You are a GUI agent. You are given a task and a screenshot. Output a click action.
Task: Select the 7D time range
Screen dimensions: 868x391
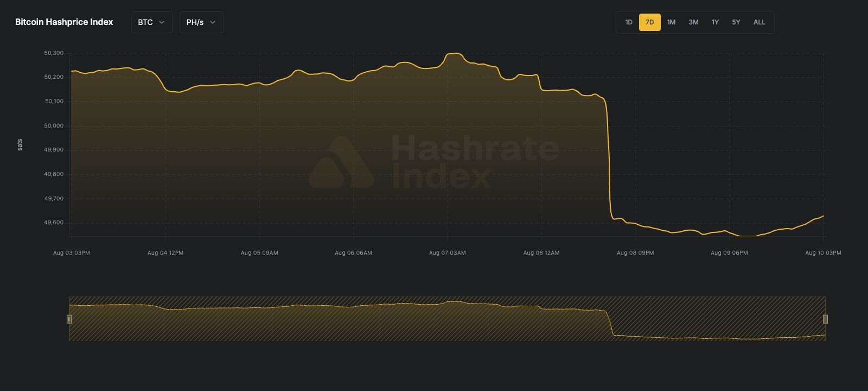pyautogui.click(x=650, y=22)
